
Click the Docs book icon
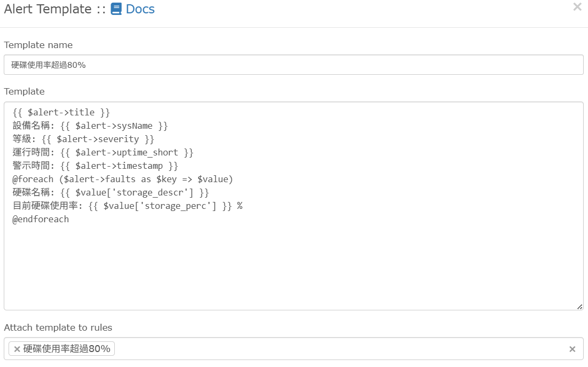(116, 9)
